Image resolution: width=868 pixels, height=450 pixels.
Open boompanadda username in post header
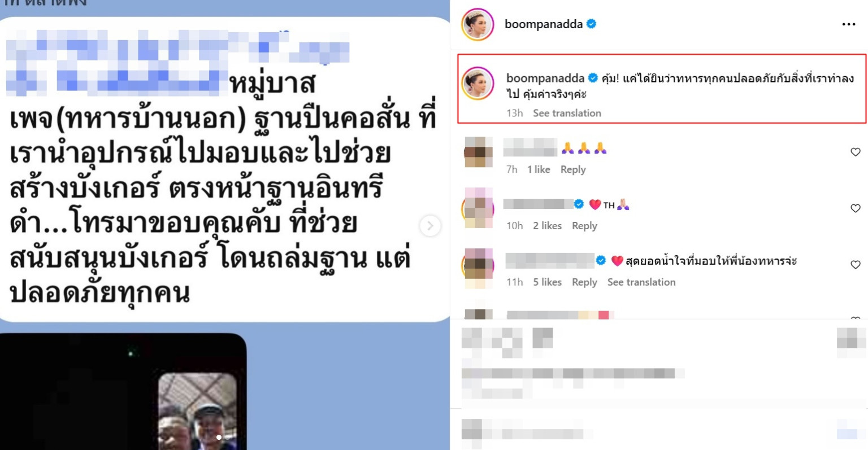[544, 24]
